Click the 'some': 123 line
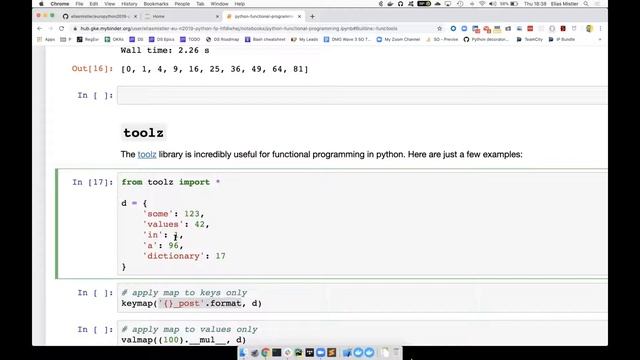Viewport: 640px width, 360px height. point(173,214)
